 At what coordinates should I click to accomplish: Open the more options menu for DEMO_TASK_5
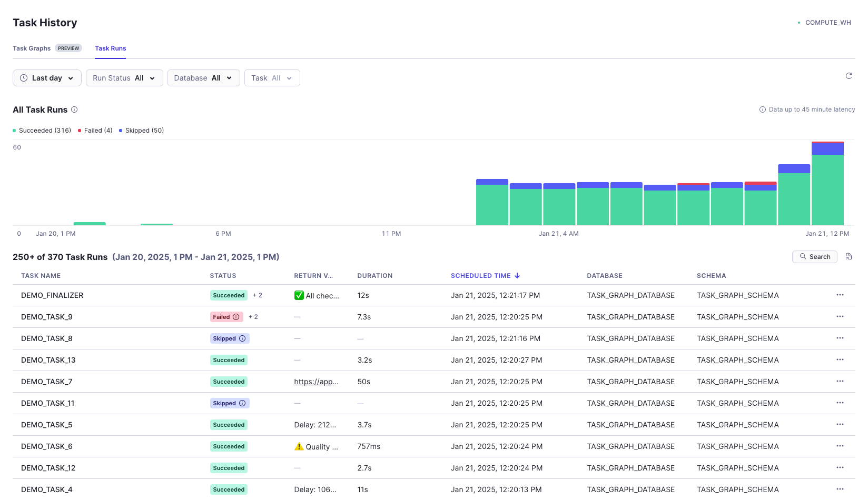coord(840,424)
